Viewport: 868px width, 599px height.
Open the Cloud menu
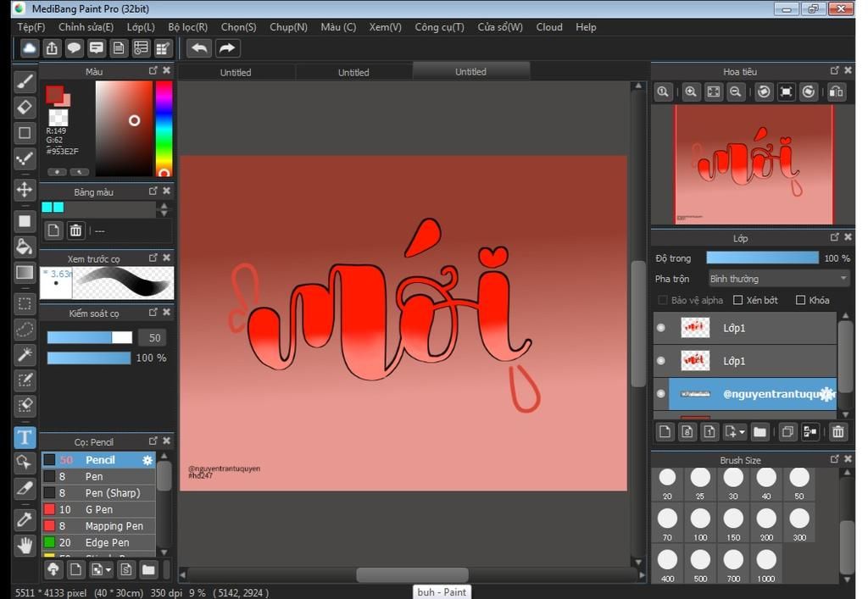(549, 27)
